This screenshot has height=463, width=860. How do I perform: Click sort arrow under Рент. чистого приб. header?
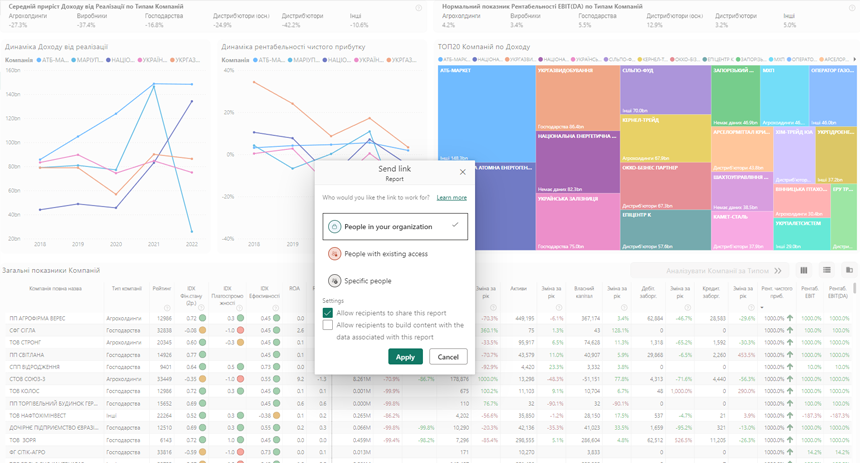(762, 308)
